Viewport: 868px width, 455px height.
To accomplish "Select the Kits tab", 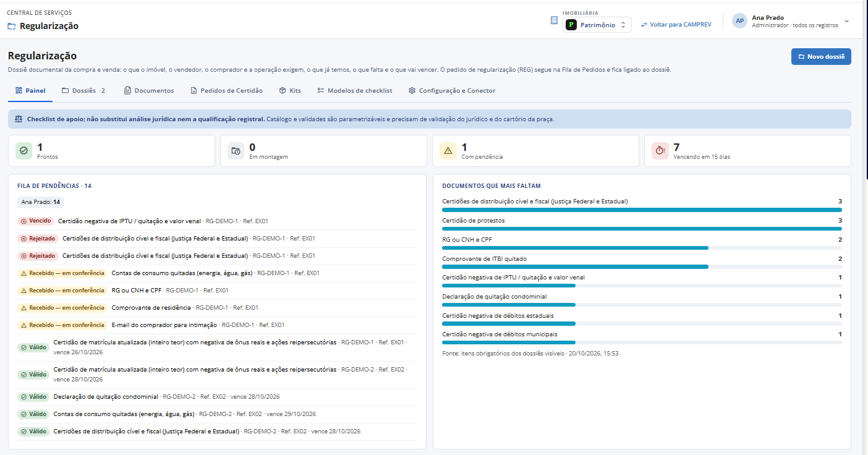I will [x=290, y=91].
